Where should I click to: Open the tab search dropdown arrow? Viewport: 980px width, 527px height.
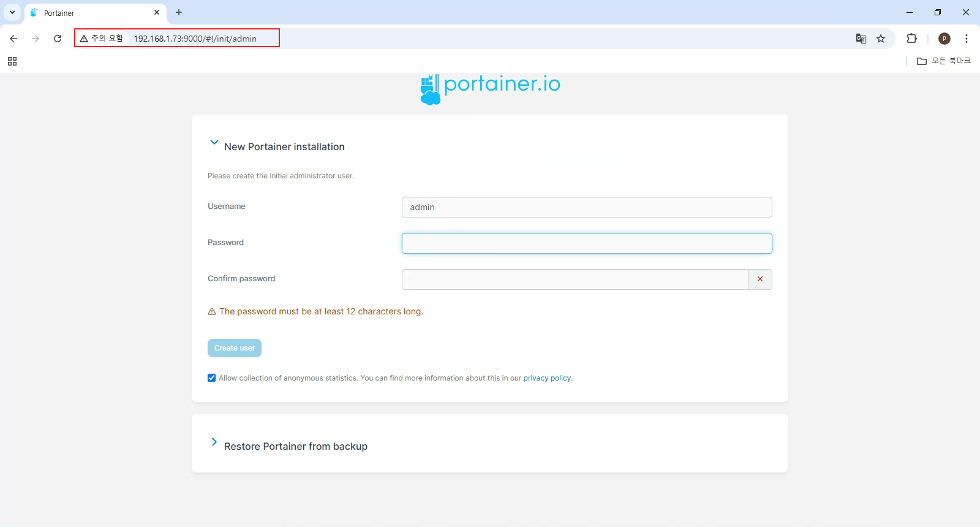(x=12, y=12)
